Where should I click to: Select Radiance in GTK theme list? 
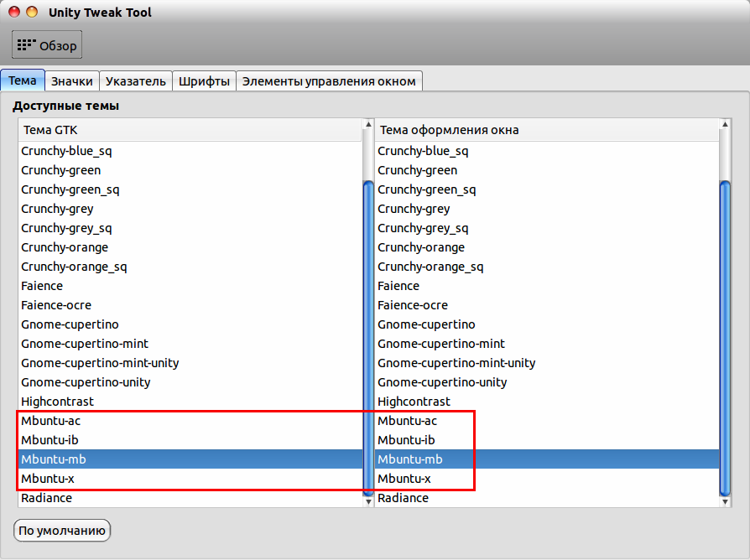pyautogui.click(x=190, y=498)
